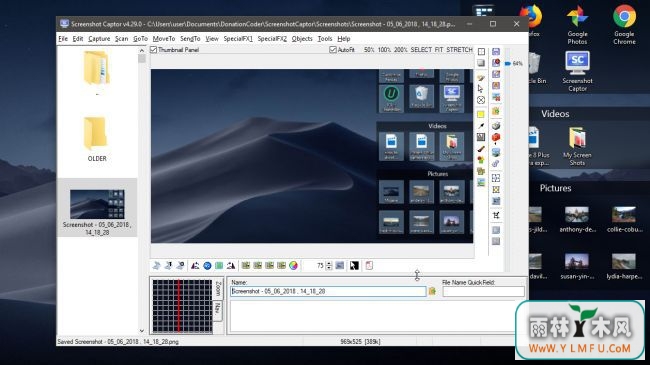The image size is (650, 365).
Task: Open the Tools menu
Action: pyautogui.click(x=325, y=39)
